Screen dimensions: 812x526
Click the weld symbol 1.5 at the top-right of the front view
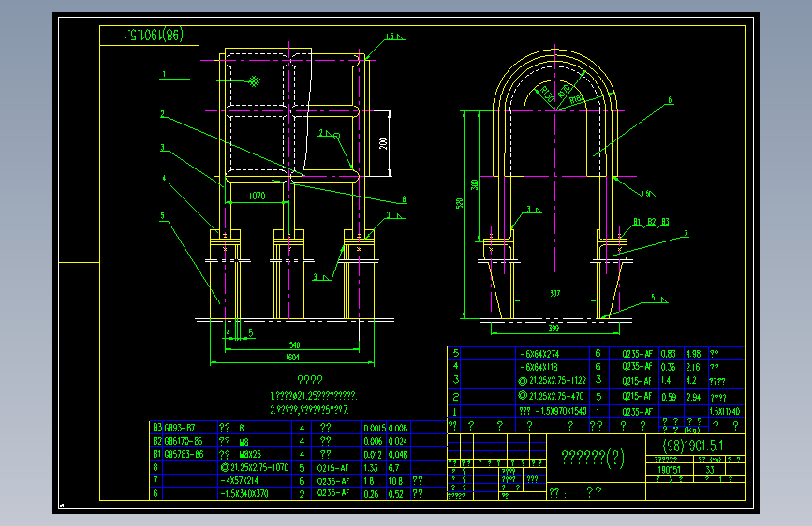pos(394,37)
